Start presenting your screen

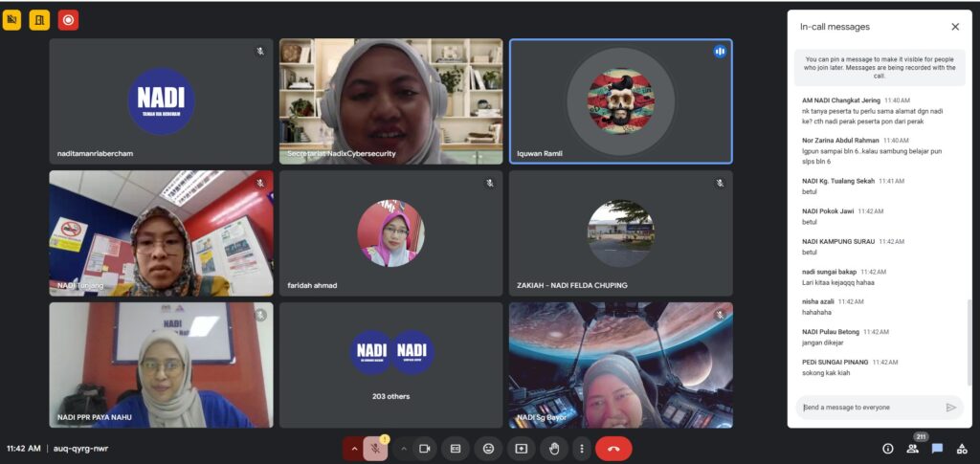pos(521,448)
